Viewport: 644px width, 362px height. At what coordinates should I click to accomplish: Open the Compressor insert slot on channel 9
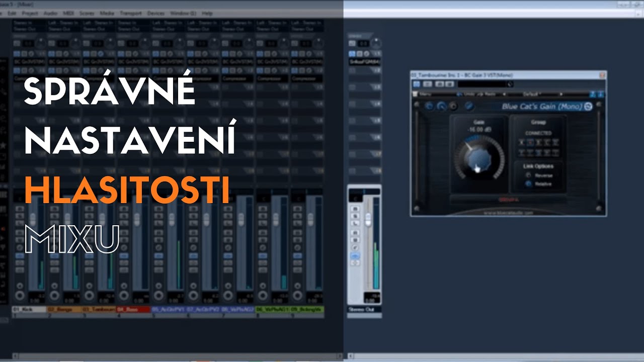pyautogui.click(x=306, y=79)
